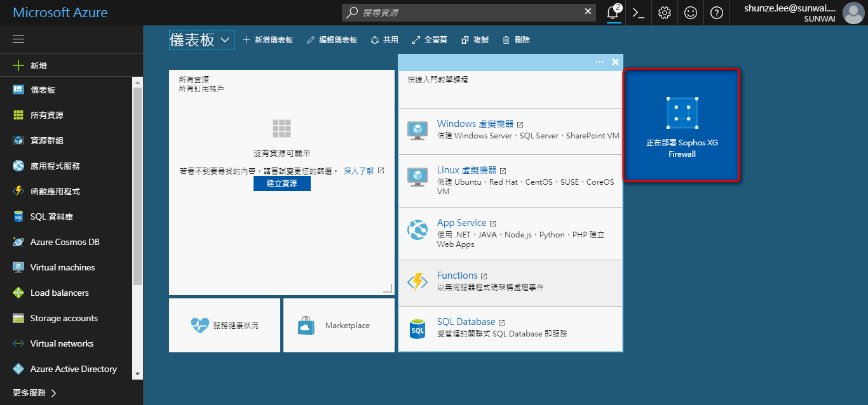868x405 pixels.
Task: Open the SQL Database link
Action: [466, 322]
